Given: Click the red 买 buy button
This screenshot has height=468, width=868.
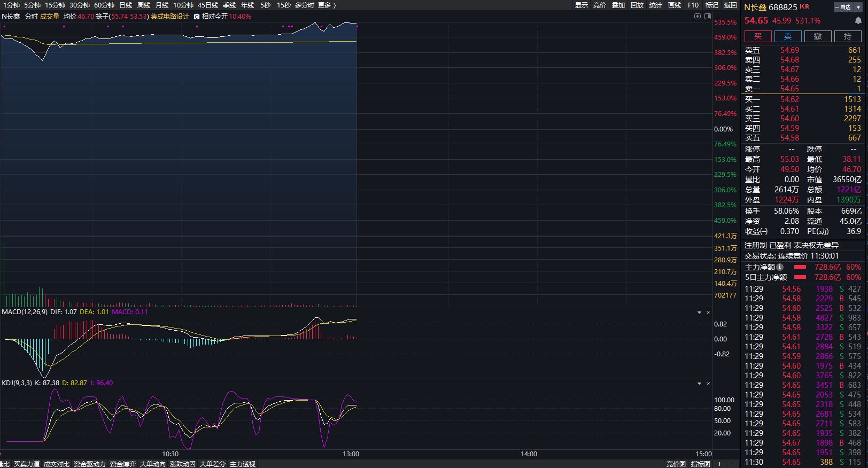Looking at the screenshot, I should tap(758, 36).
